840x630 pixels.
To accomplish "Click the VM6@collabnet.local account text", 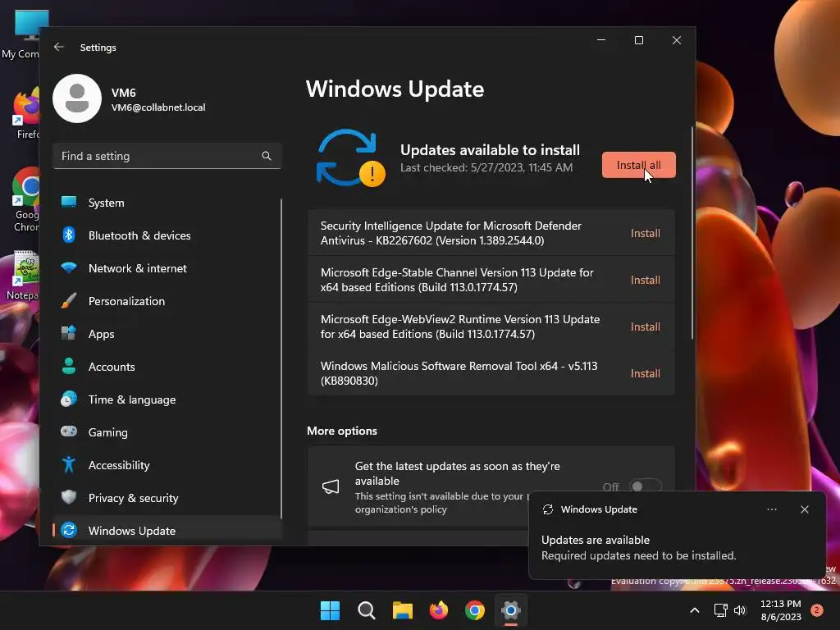I will [x=158, y=107].
